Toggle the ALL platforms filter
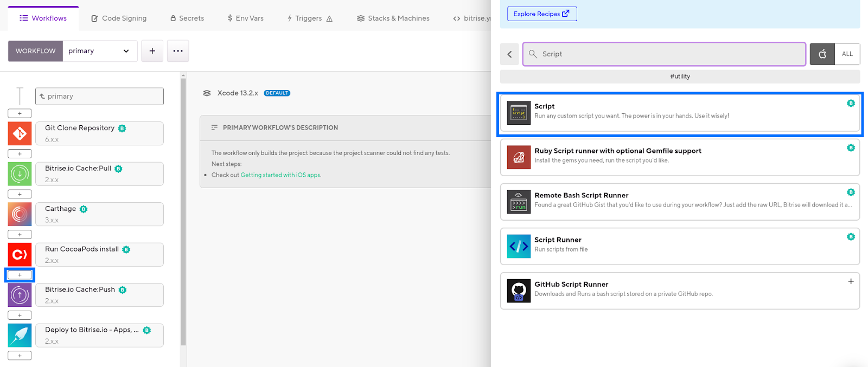This screenshot has width=868, height=367. 847,54
